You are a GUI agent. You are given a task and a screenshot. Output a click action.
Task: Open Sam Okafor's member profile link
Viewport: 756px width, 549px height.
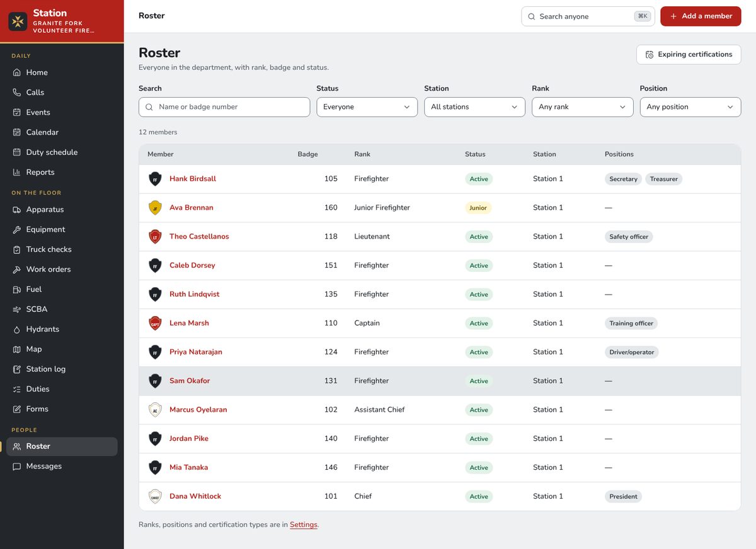pos(190,381)
